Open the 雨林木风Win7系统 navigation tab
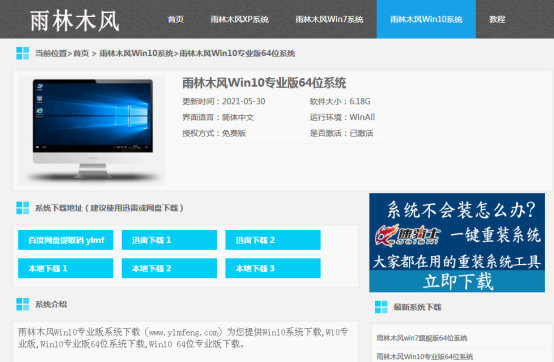554x362 pixels. pyautogui.click(x=329, y=19)
